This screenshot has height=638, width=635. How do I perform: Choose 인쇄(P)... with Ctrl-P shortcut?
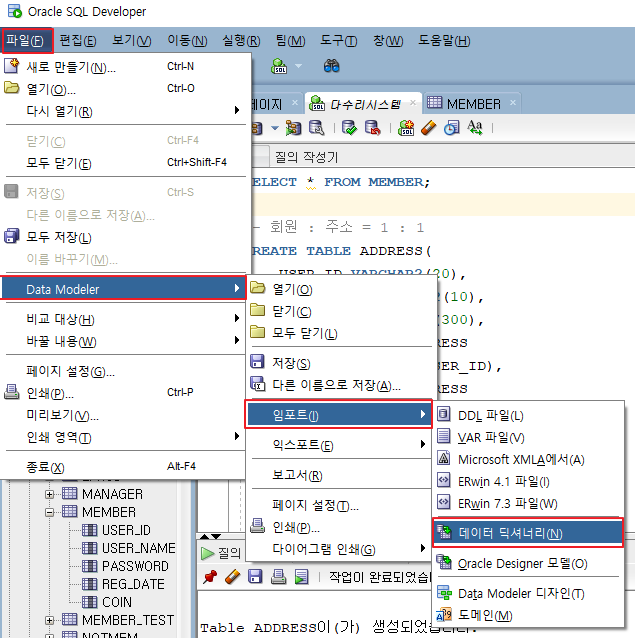(125, 393)
